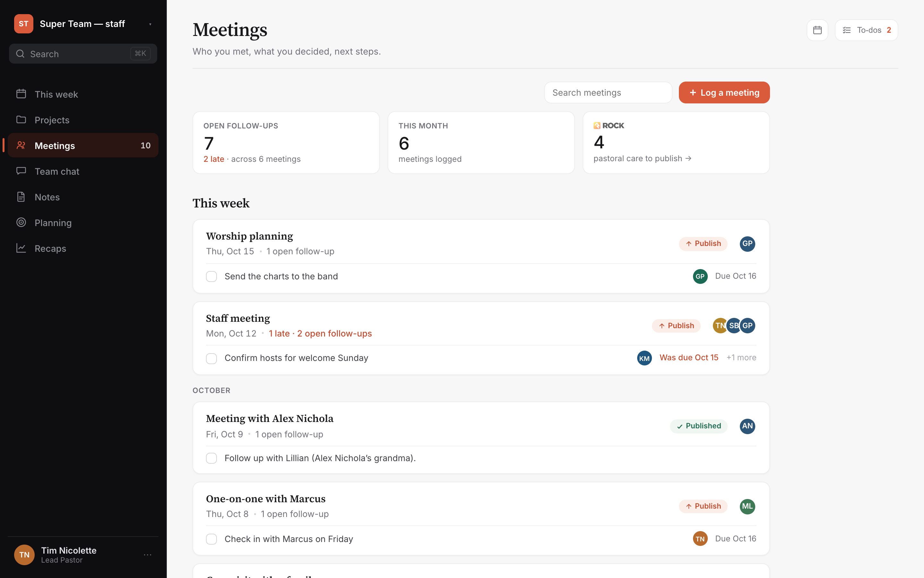Open the To-dos list button
Viewport: 924px width, 578px height.
tap(866, 30)
